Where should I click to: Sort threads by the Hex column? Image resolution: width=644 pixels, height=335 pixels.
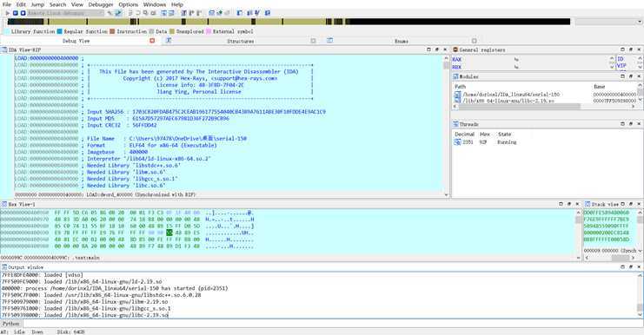(x=485, y=134)
